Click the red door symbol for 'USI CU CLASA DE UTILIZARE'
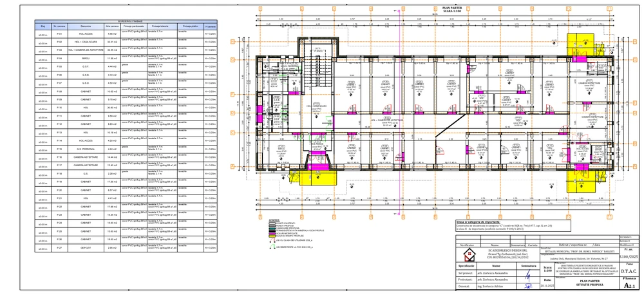 point(272,240)
